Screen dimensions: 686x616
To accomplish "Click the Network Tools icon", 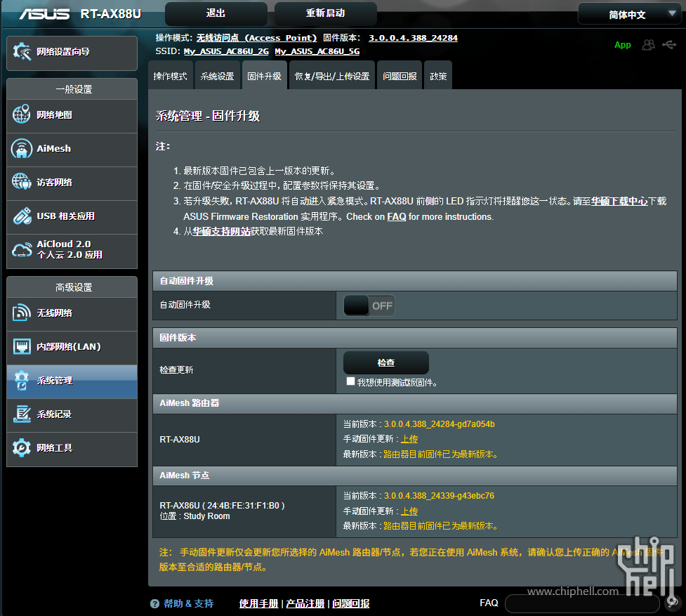I will pyautogui.click(x=22, y=447).
